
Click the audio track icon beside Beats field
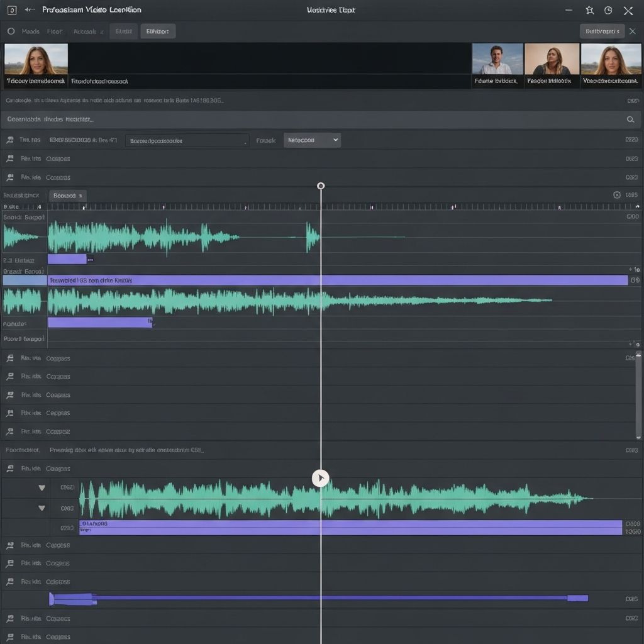click(x=9, y=140)
